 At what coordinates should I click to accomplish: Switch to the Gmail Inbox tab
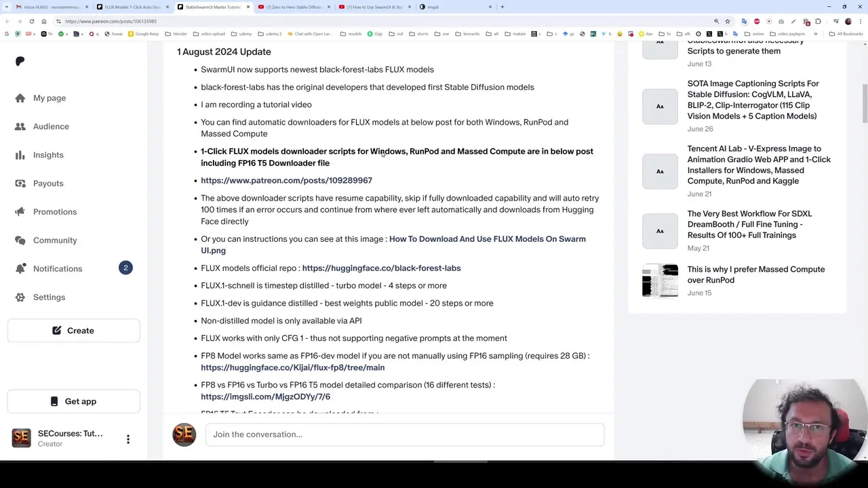pyautogui.click(x=51, y=7)
